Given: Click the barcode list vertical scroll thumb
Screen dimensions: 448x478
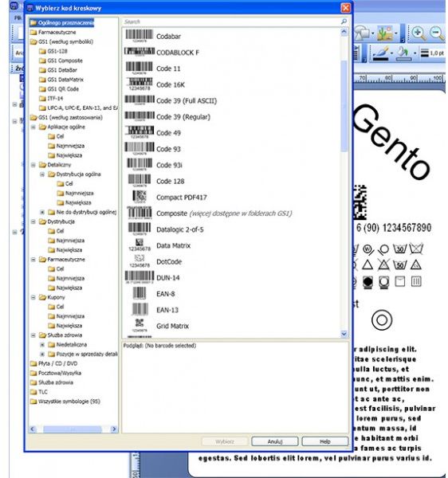Looking at the screenshot, I should point(344,105).
